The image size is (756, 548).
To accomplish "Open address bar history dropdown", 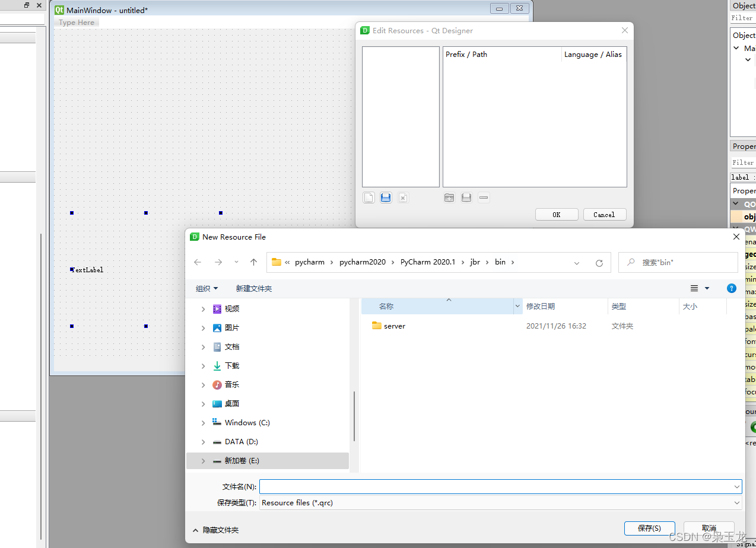I will (577, 263).
